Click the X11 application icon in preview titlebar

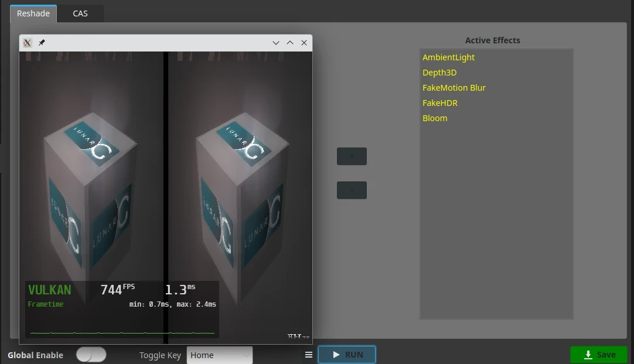click(27, 43)
